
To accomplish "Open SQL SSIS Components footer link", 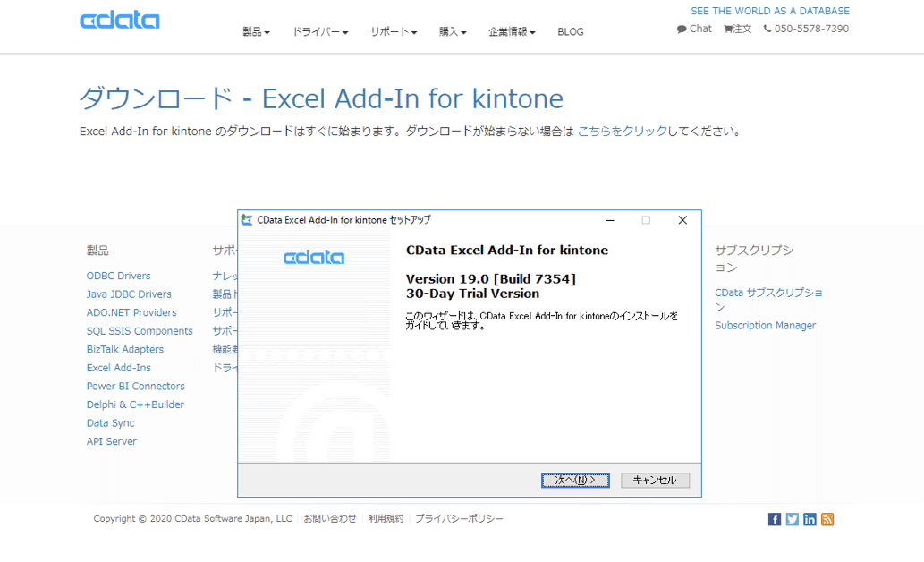I will click(140, 331).
